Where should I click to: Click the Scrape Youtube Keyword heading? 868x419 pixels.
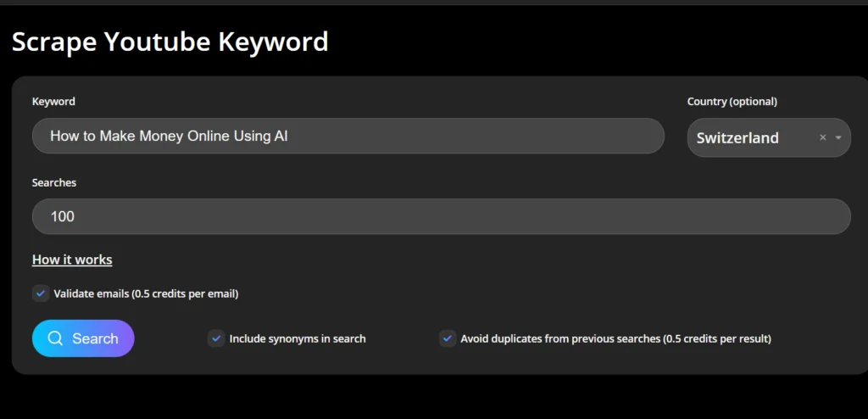(x=170, y=41)
